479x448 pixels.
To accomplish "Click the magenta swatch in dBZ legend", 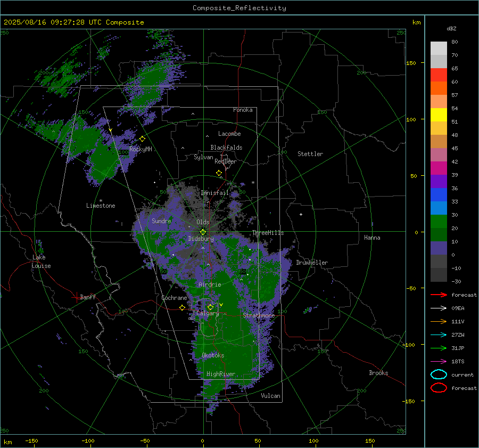I will (439, 168).
